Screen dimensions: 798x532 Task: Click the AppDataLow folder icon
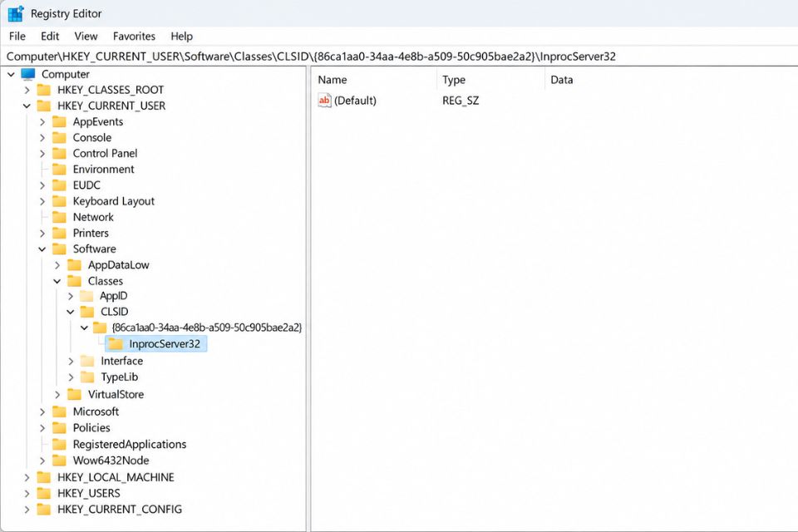pos(74,264)
